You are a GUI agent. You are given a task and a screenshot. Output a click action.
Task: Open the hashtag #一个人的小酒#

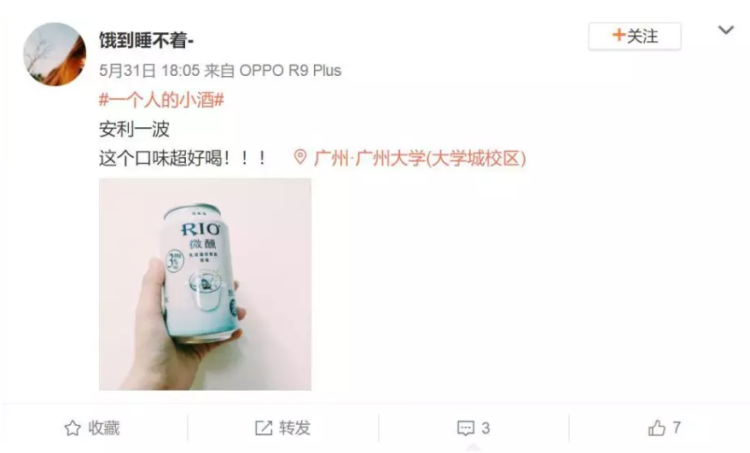[162, 100]
